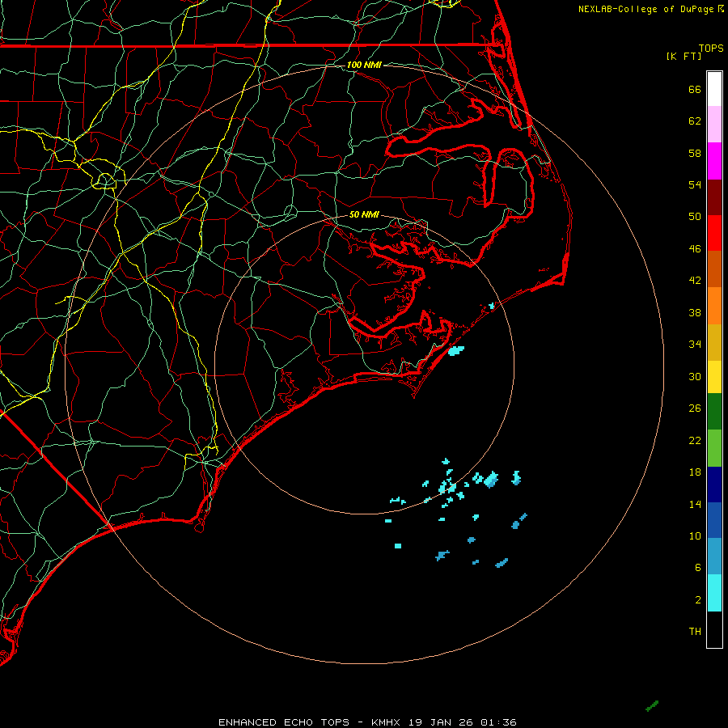728x728 pixels.
Task: Click the 46 legend value
Action: point(695,248)
